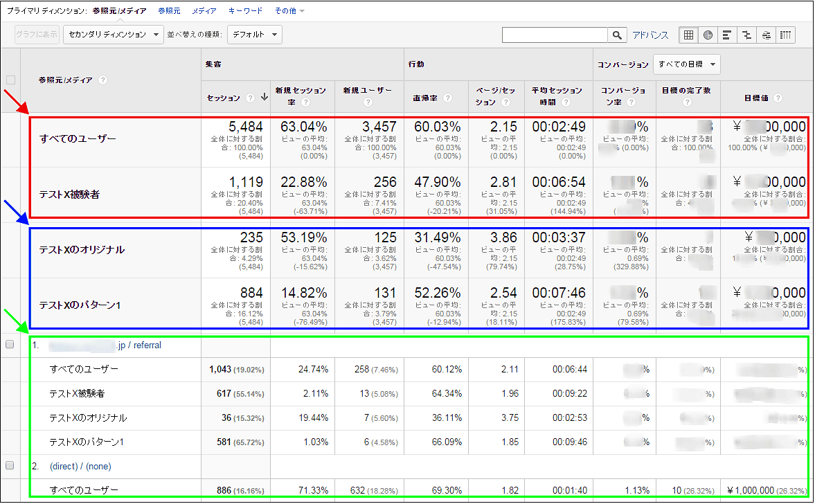Open the セカンダリ ディメンション dropdown
Viewport: 815px width, 504px height.
[x=113, y=35]
